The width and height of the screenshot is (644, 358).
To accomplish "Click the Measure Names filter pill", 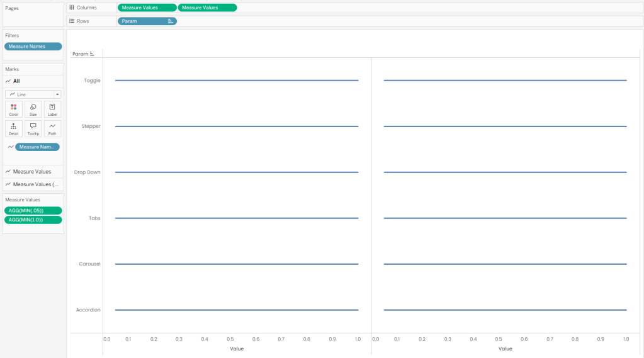I will (x=33, y=47).
